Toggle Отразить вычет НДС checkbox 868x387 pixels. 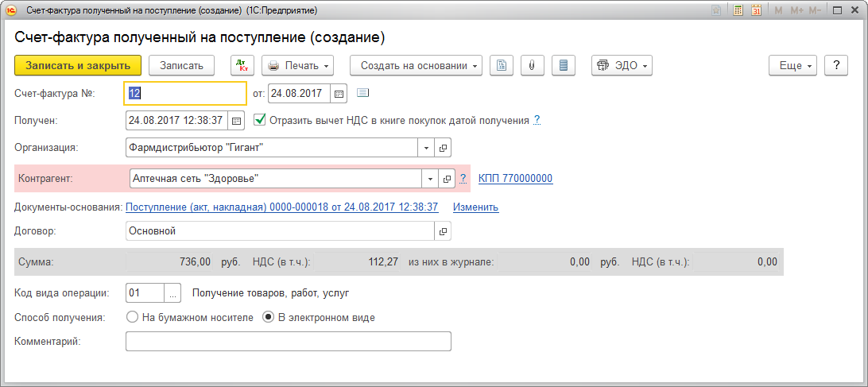[x=260, y=119]
